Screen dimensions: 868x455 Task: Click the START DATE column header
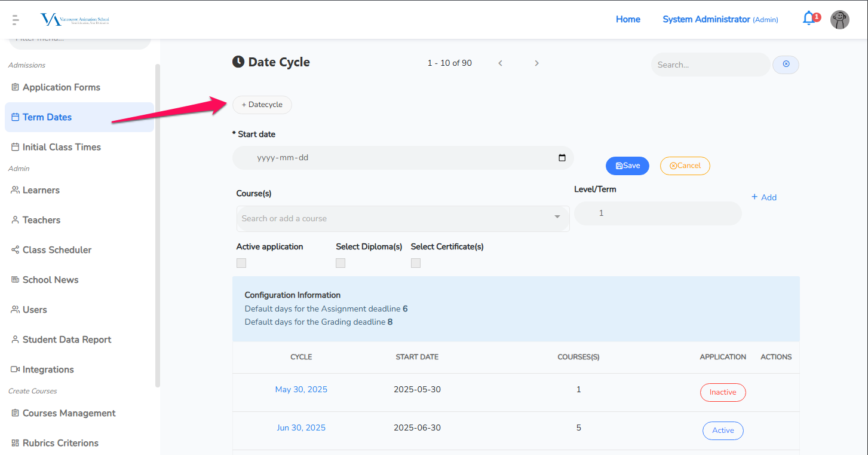417,357
